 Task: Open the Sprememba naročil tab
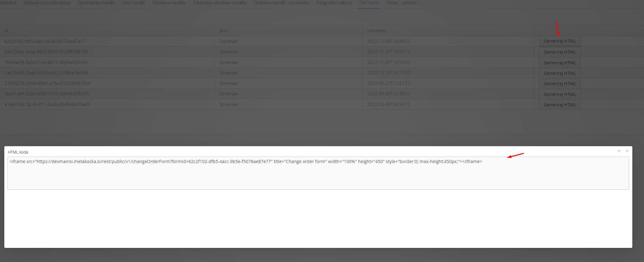(x=96, y=3)
